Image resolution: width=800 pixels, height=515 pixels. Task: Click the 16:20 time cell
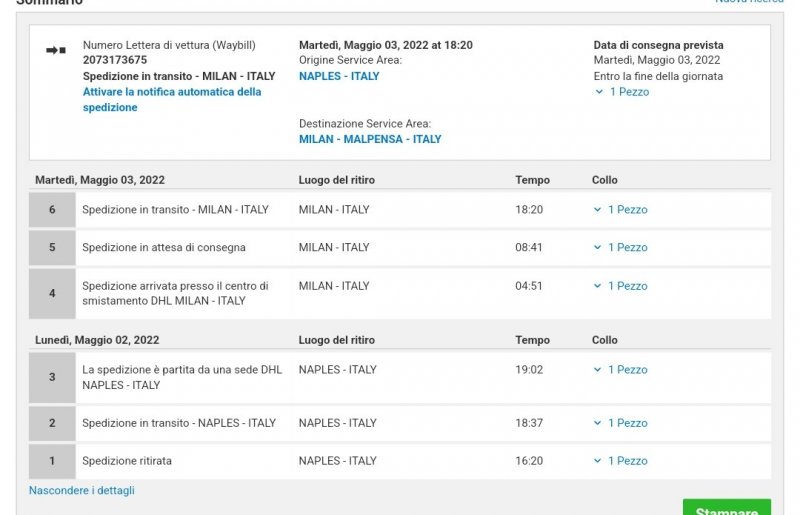(x=529, y=460)
